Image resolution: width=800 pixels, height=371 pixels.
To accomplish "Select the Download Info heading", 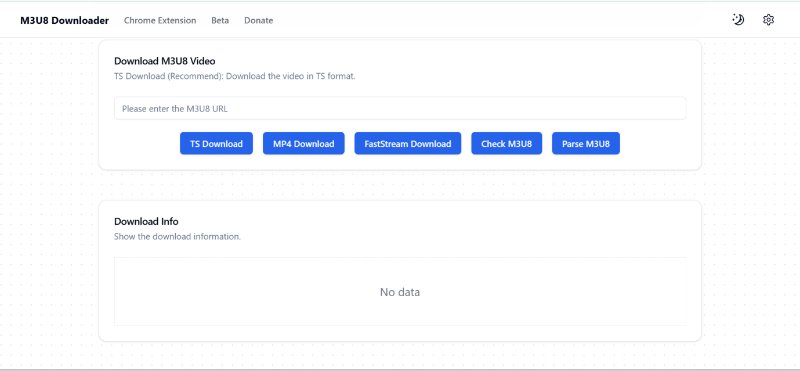I will click(146, 221).
